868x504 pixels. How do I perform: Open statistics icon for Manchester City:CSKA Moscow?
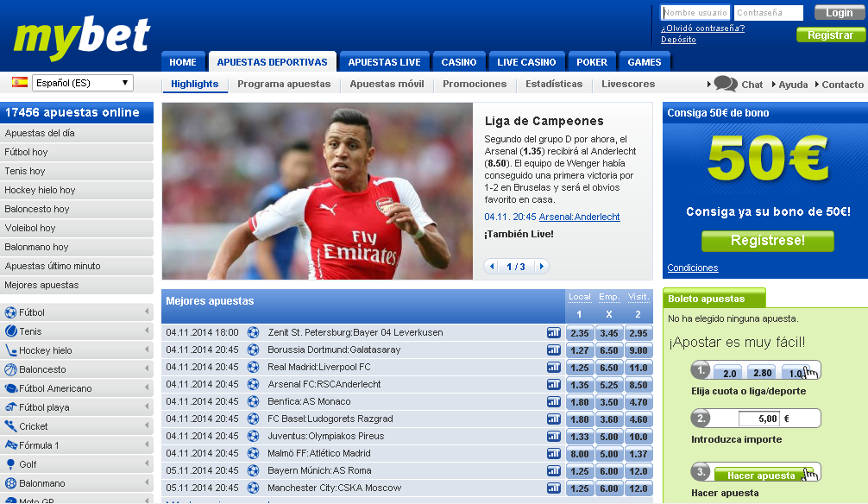coord(554,488)
